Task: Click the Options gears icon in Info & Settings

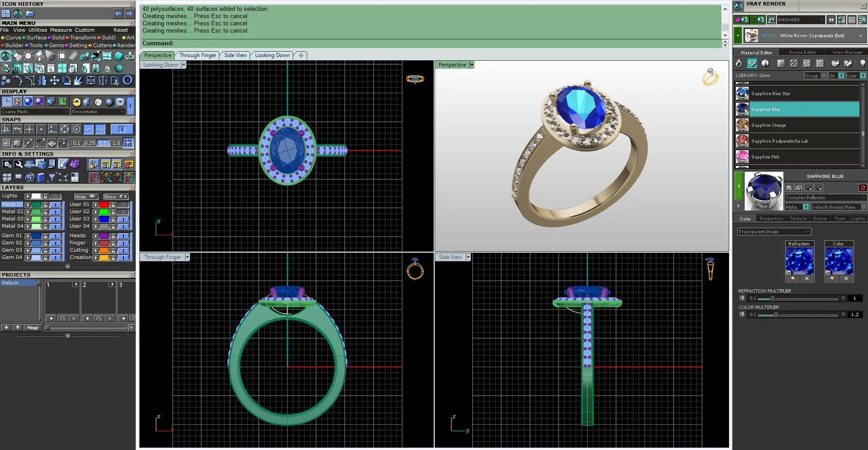Action: coord(7,164)
